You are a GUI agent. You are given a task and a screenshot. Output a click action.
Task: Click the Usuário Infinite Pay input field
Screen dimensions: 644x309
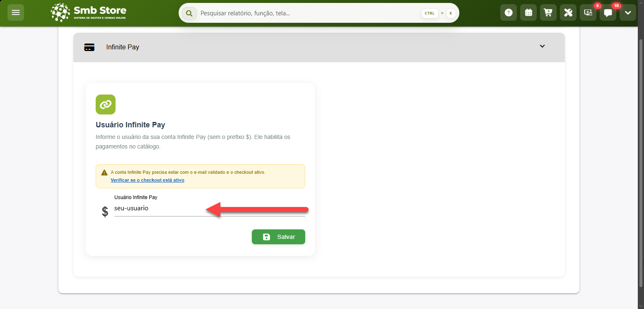tap(210, 209)
